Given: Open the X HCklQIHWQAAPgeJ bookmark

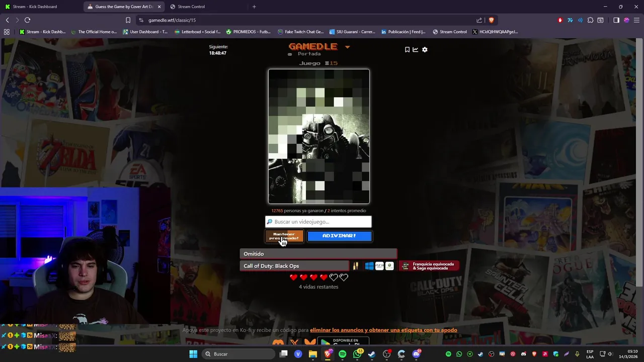Looking at the screenshot, I should [x=496, y=32].
